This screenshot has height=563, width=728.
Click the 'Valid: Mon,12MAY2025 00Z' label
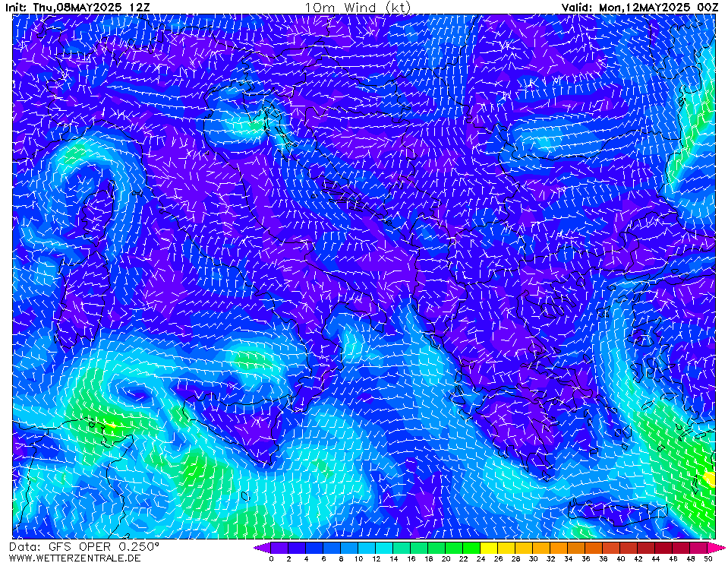pos(640,7)
